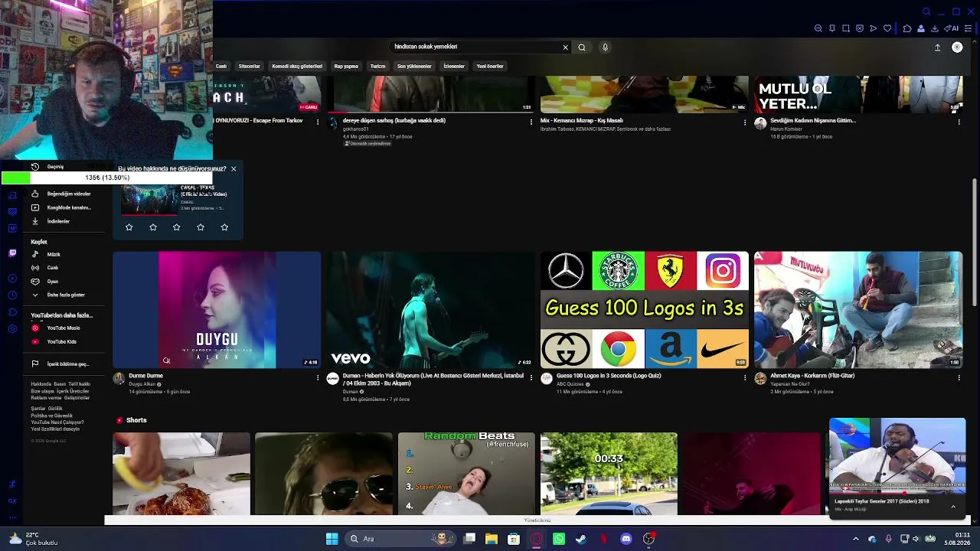
Task: Rate the survey video three stars
Action: pos(177,227)
